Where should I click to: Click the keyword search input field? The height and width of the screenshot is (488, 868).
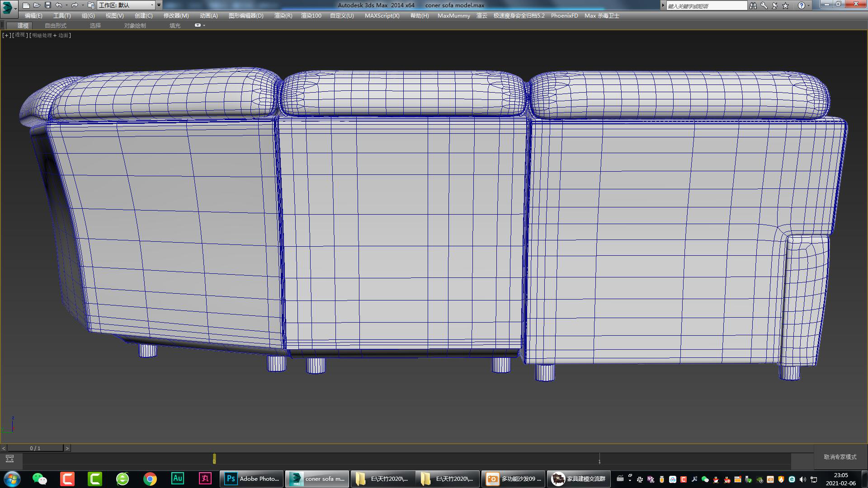tap(706, 5)
